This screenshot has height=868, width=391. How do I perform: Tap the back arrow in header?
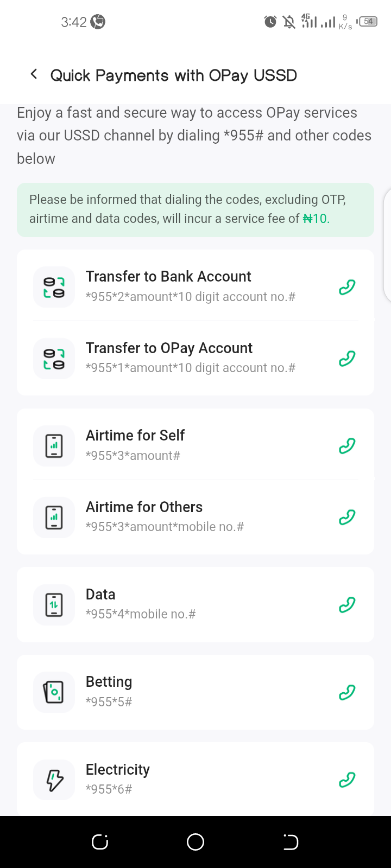click(34, 74)
